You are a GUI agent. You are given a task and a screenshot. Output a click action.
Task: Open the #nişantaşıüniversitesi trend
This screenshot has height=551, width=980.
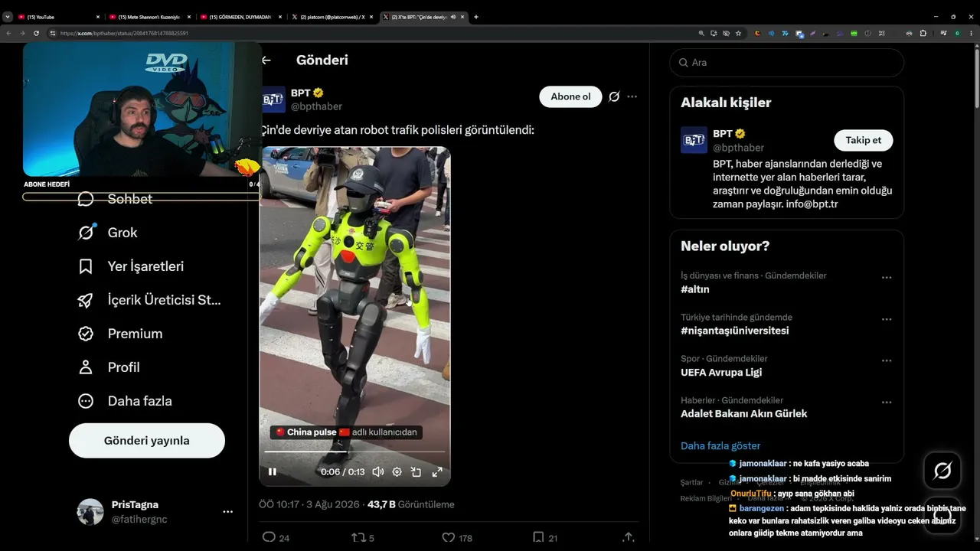pos(734,331)
